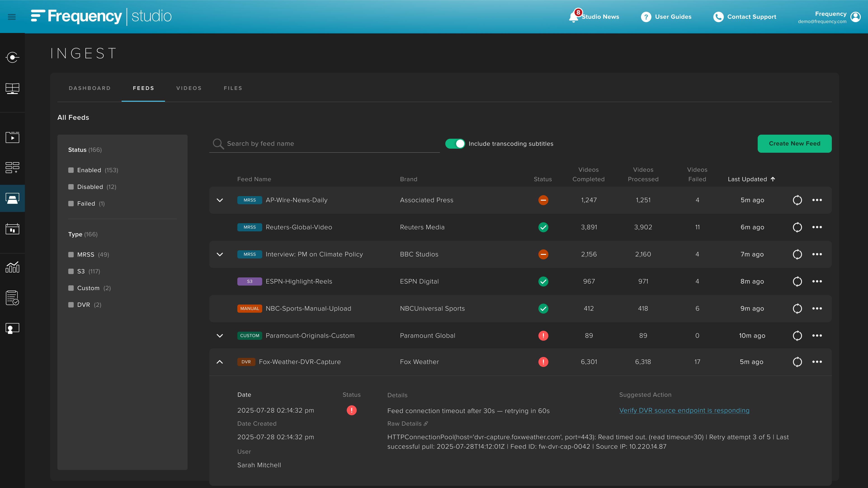Click the Reuters-Global-Video feed name

(x=299, y=227)
